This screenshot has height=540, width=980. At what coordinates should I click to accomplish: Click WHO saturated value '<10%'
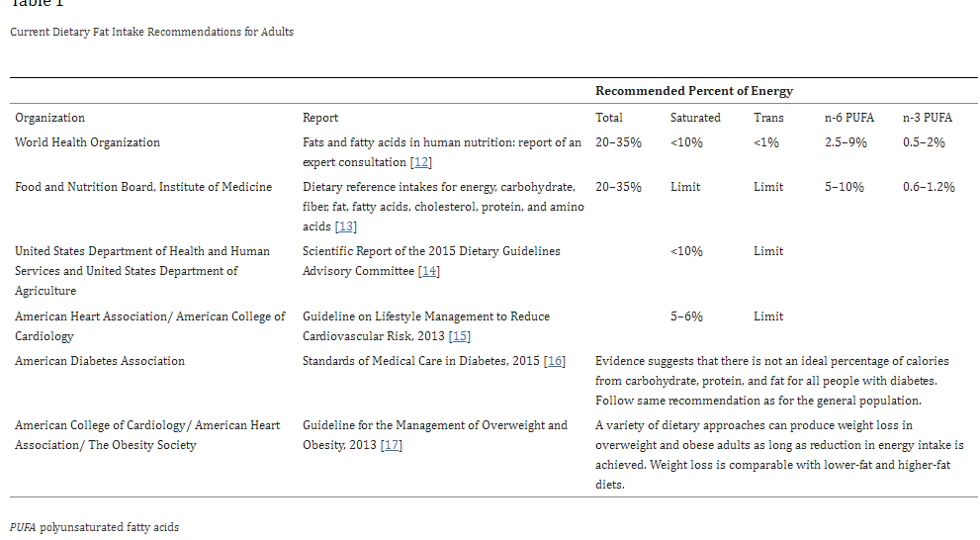tap(686, 142)
